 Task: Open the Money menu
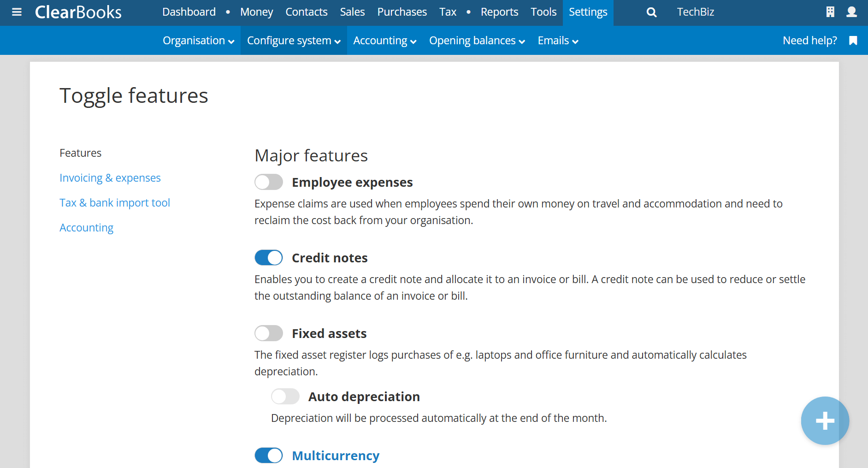coord(256,12)
